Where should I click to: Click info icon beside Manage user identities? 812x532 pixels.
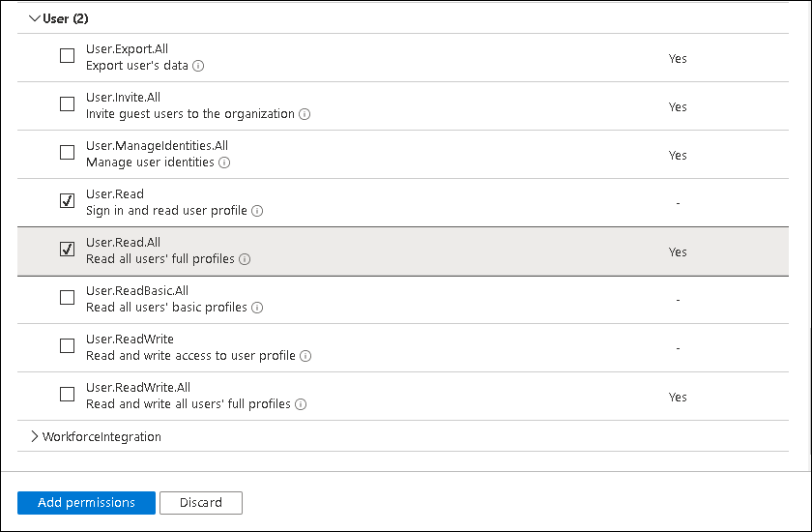[x=224, y=163]
